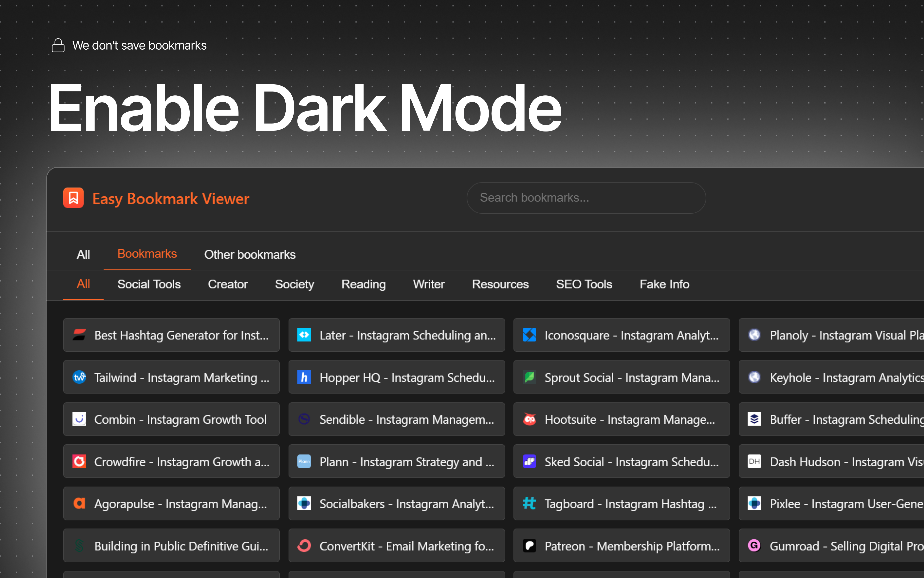This screenshot has width=924, height=578.
Task: Open 'ConvertKit - Email Marketing' bookmark
Action: tap(397, 545)
